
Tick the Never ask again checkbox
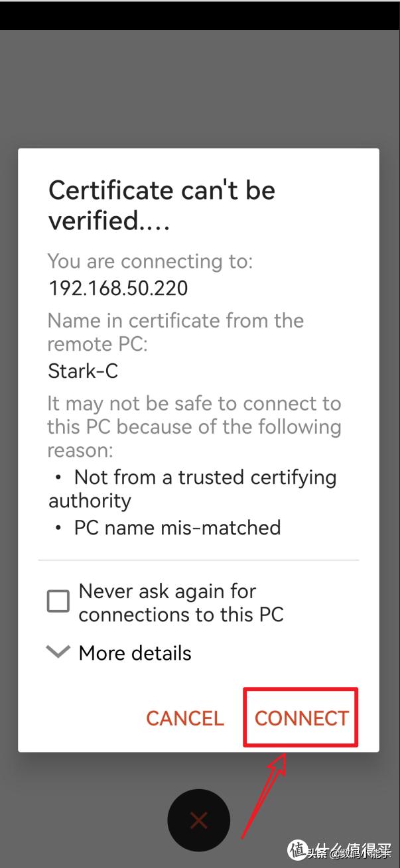point(58,602)
